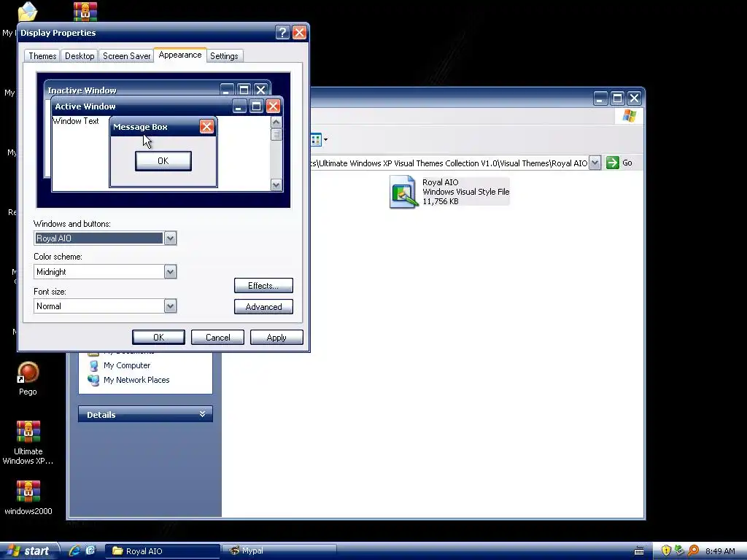Click the Window Text preview label

(x=76, y=121)
